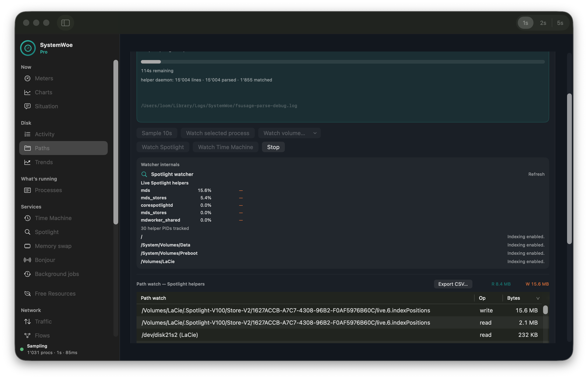
Task: Open Traffic arrows icon
Action: [x=27, y=322]
